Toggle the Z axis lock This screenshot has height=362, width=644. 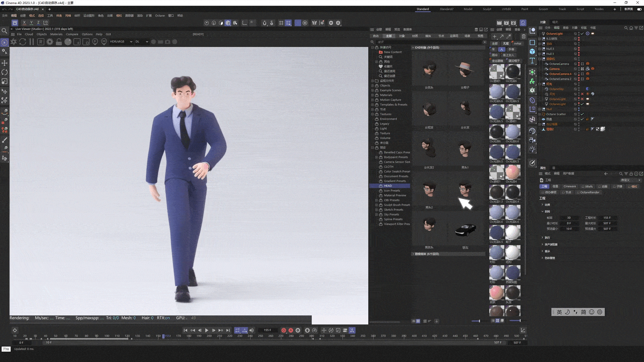[38, 23]
